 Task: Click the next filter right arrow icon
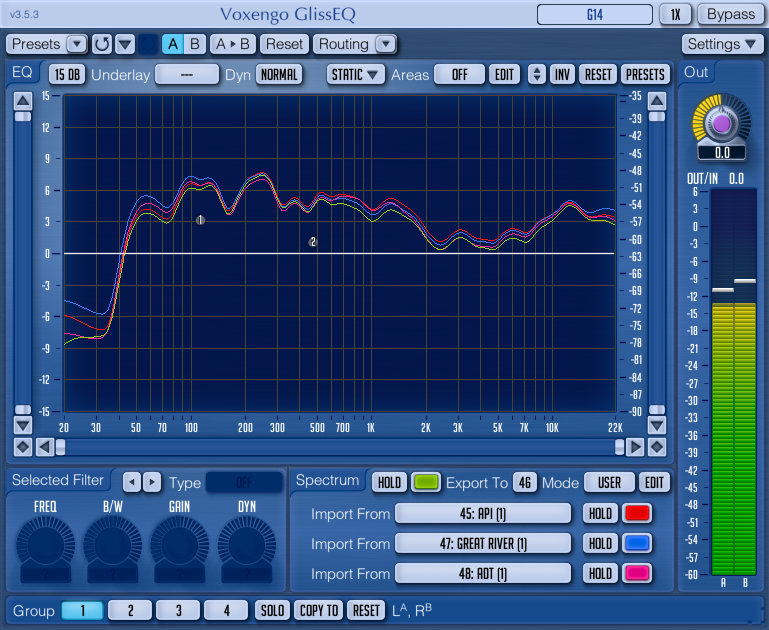151,482
